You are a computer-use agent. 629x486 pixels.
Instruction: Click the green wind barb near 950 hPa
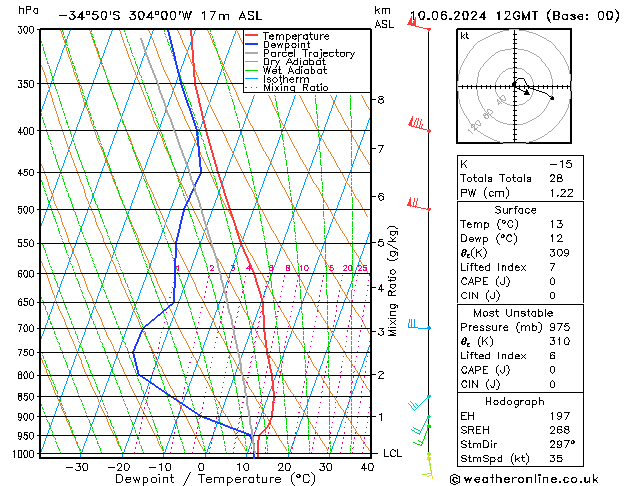point(421,435)
